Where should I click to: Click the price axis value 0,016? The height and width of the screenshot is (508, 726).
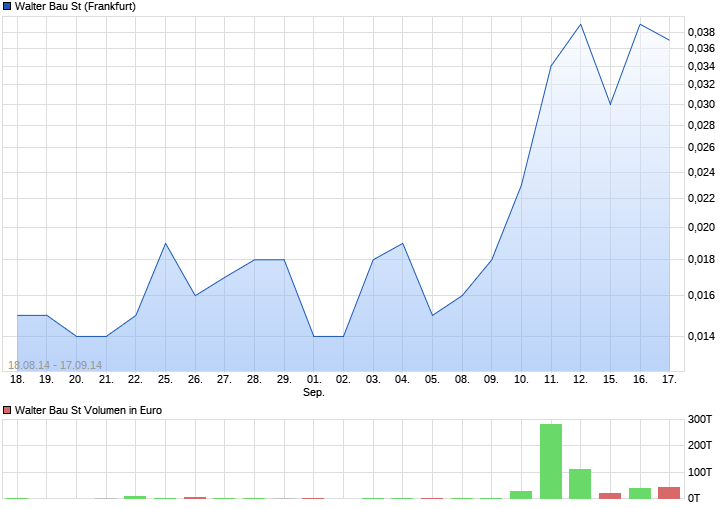click(x=701, y=295)
